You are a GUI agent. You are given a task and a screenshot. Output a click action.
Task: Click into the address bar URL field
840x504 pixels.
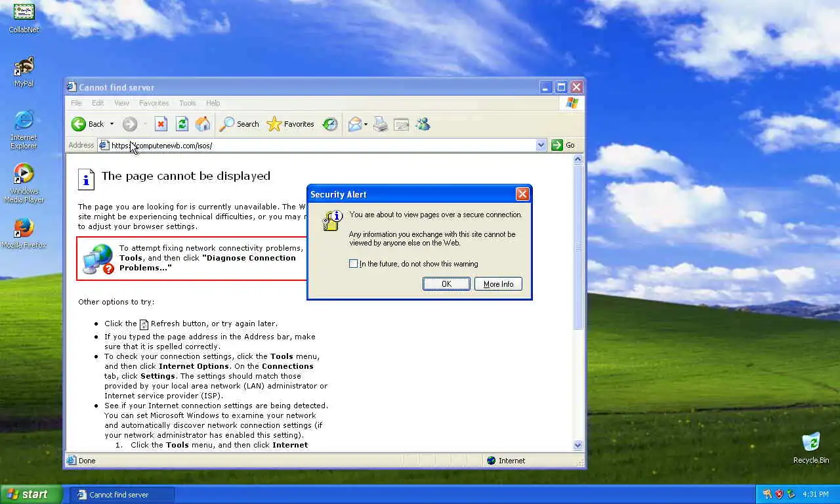[x=322, y=145]
